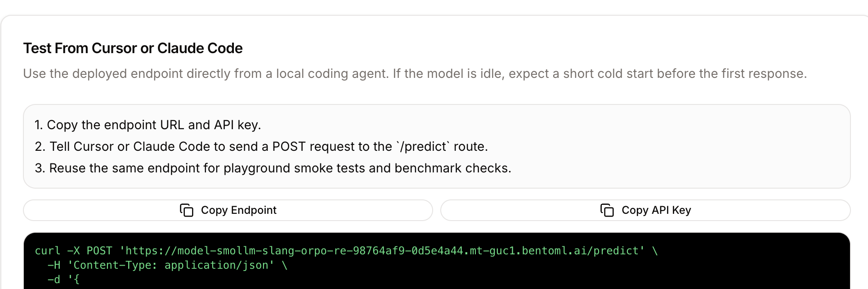Click the "Test From Cursor or Claude Code" heading
Image resolution: width=868 pixels, height=289 pixels.
(x=133, y=48)
